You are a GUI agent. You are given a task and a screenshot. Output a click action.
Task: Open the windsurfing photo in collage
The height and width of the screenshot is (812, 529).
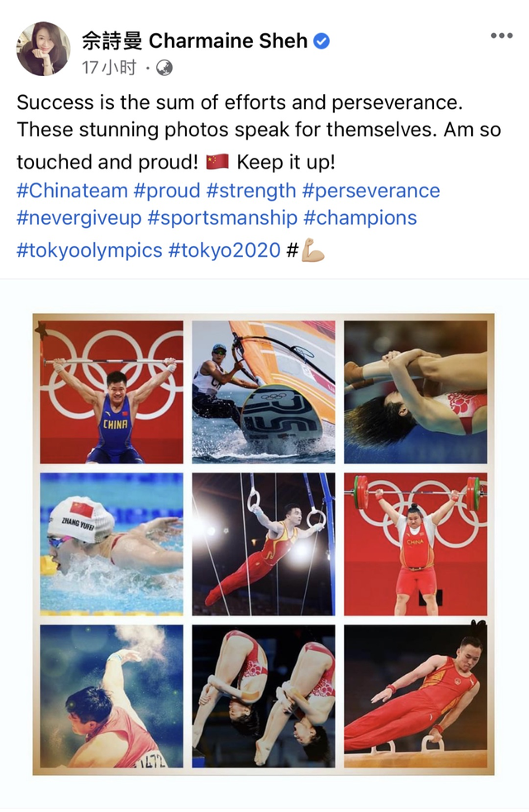(x=264, y=392)
